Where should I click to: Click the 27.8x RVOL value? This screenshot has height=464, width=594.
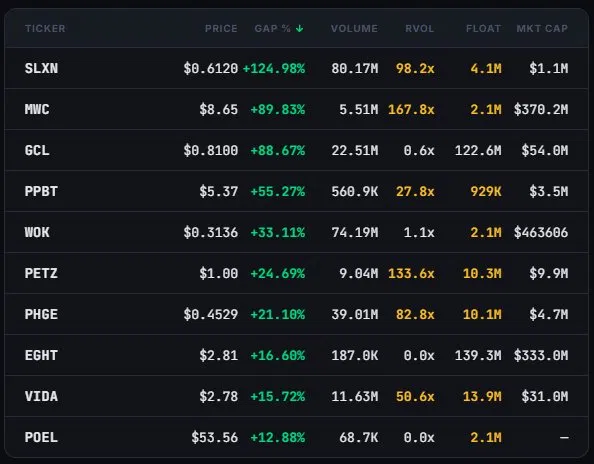tap(415, 191)
